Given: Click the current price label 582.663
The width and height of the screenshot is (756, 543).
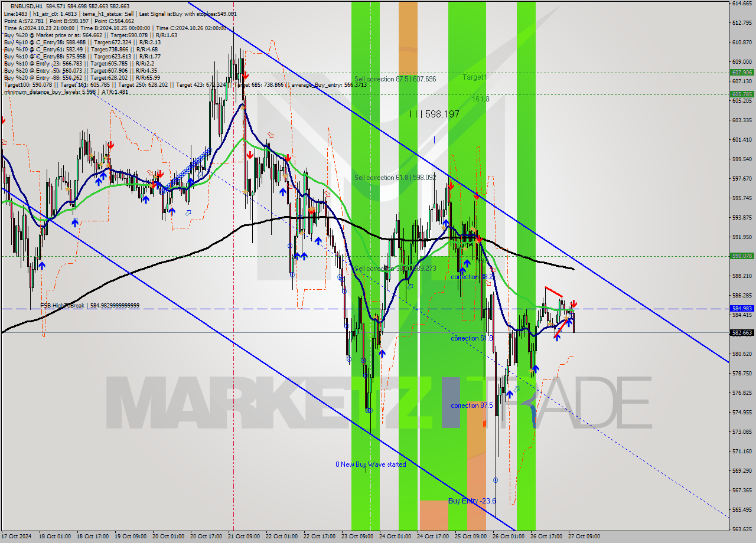Looking at the screenshot, I should tap(742, 332).
